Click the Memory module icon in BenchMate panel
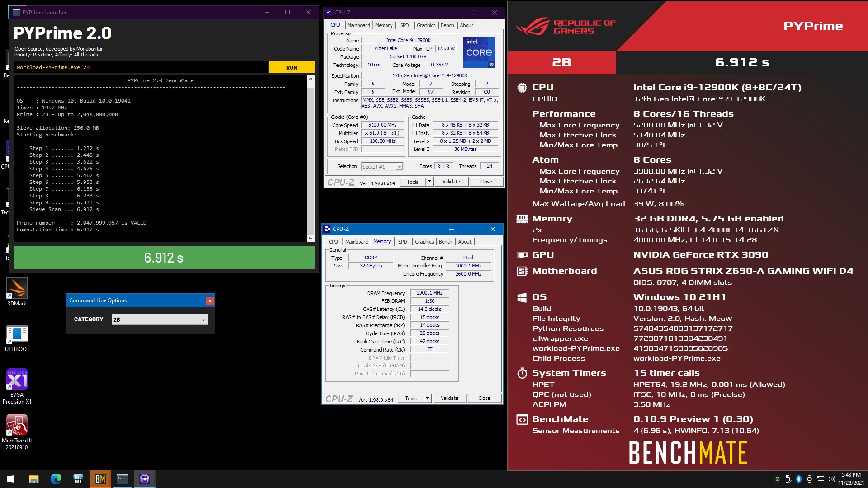868x488 pixels. 522,219
